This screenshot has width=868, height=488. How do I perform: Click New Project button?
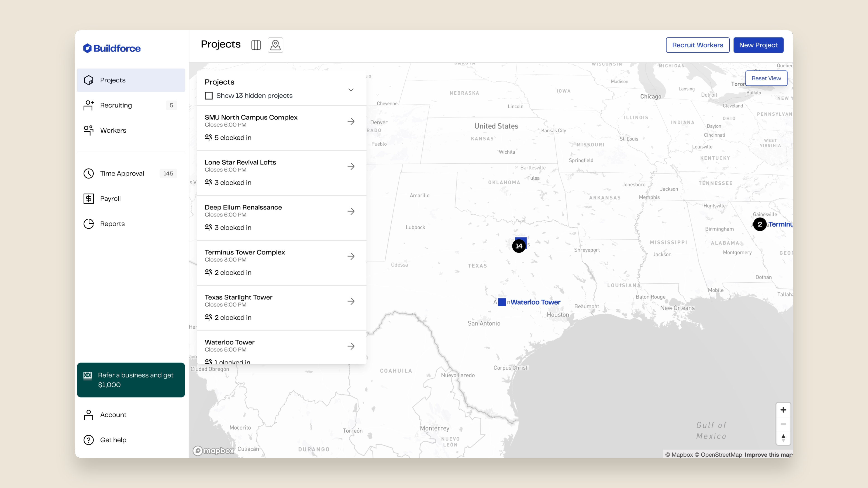pyautogui.click(x=758, y=45)
